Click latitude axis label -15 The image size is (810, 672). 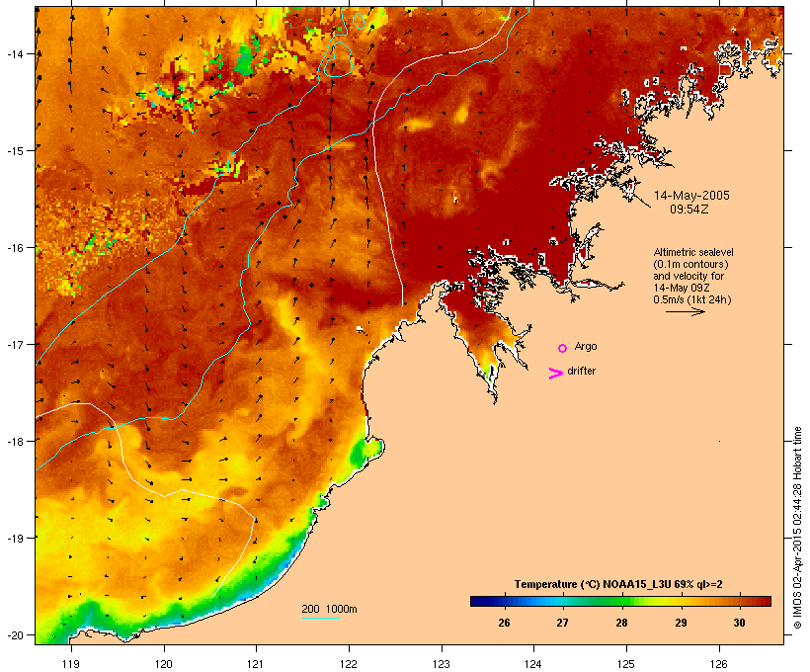[15, 151]
